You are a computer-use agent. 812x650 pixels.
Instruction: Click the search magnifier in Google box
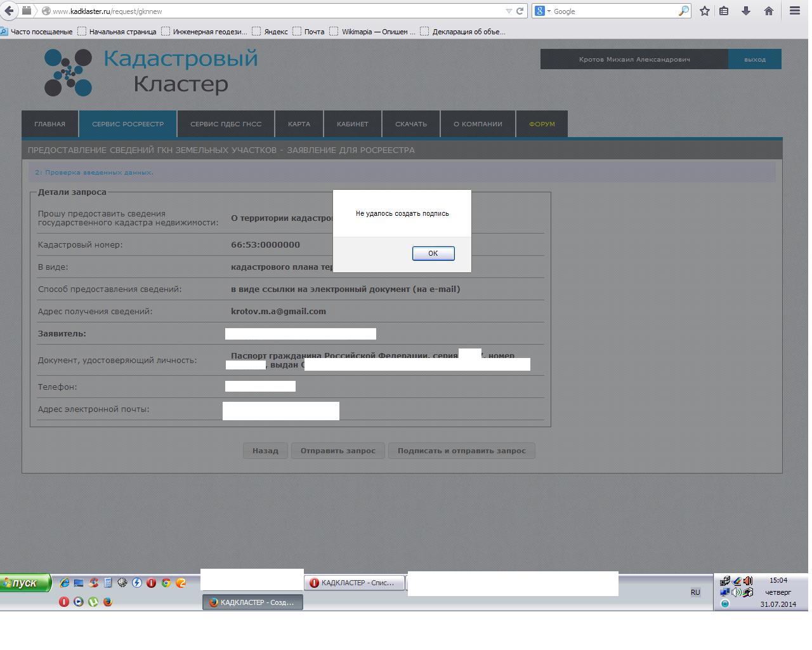coord(683,11)
